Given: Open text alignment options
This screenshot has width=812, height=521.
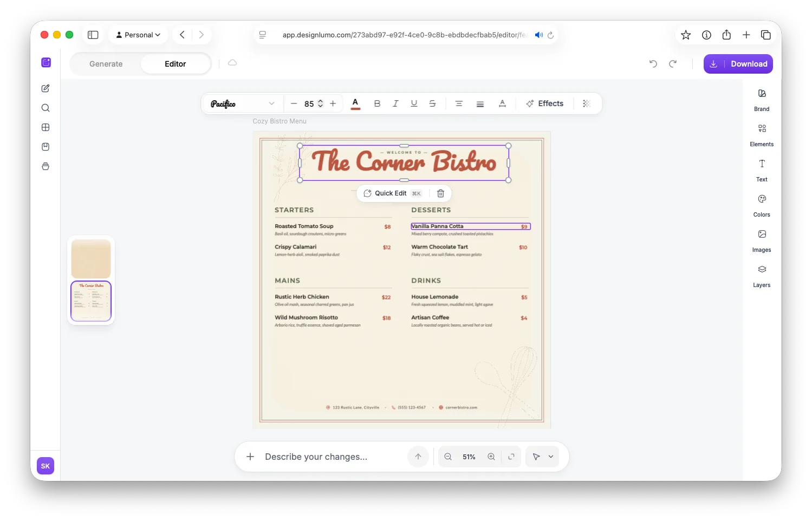Looking at the screenshot, I should point(459,103).
